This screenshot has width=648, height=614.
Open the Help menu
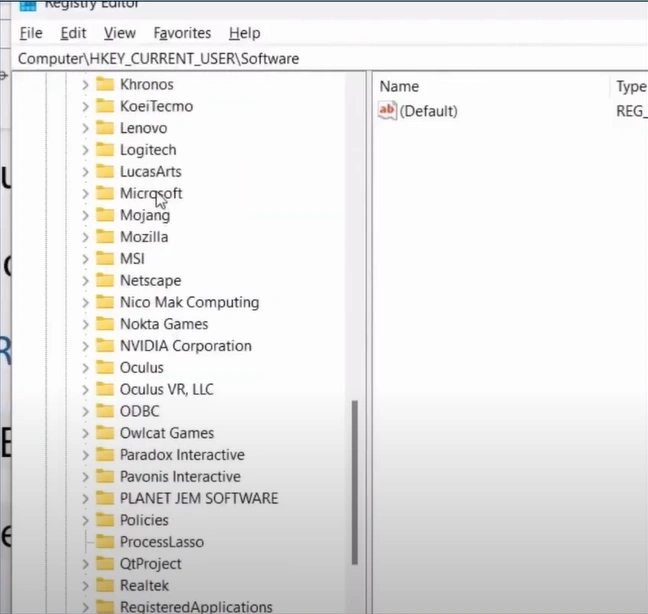point(245,33)
